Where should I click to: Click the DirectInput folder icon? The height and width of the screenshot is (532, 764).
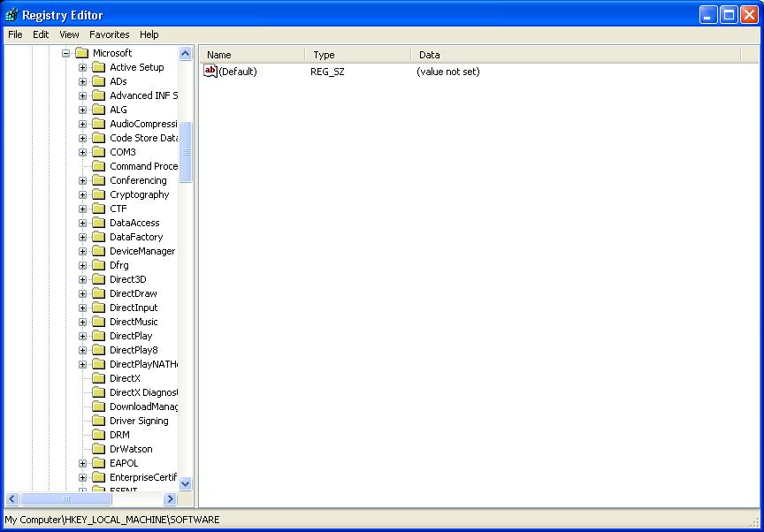point(98,307)
